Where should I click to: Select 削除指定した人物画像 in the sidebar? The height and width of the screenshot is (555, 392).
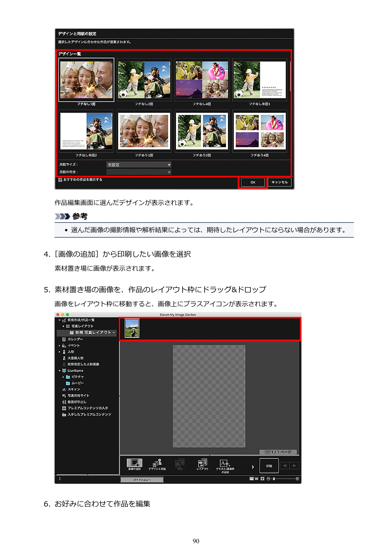[x=81, y=364]
